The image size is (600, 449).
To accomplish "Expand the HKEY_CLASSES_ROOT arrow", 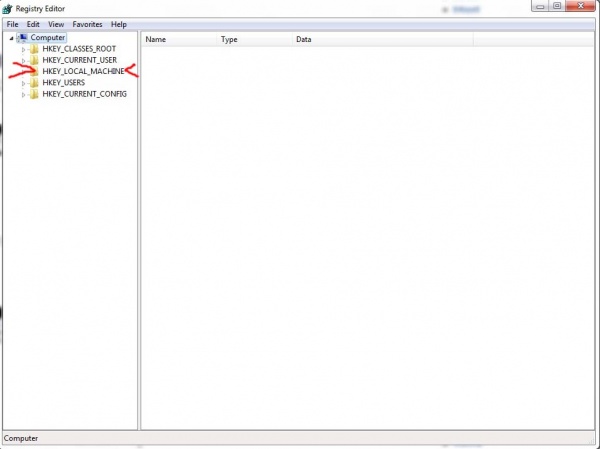I will 23,49.
